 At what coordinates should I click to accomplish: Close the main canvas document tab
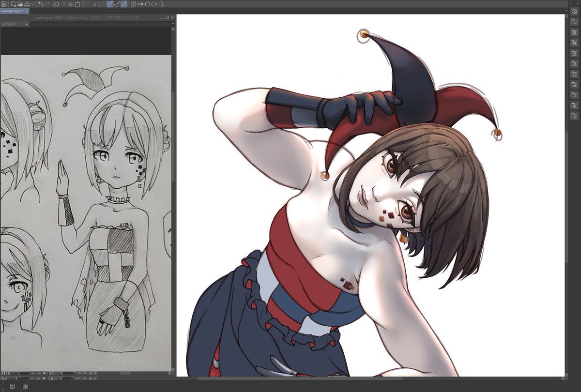[x=26, y=11]
